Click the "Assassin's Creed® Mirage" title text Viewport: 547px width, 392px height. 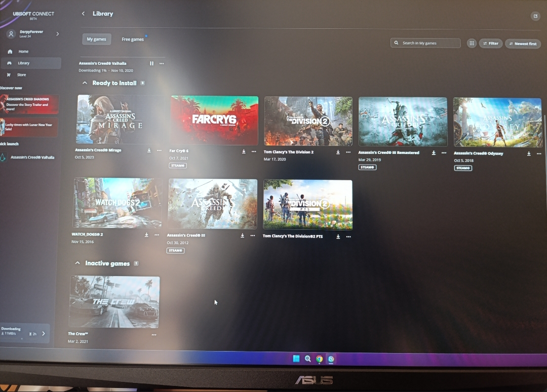[98, 150]
